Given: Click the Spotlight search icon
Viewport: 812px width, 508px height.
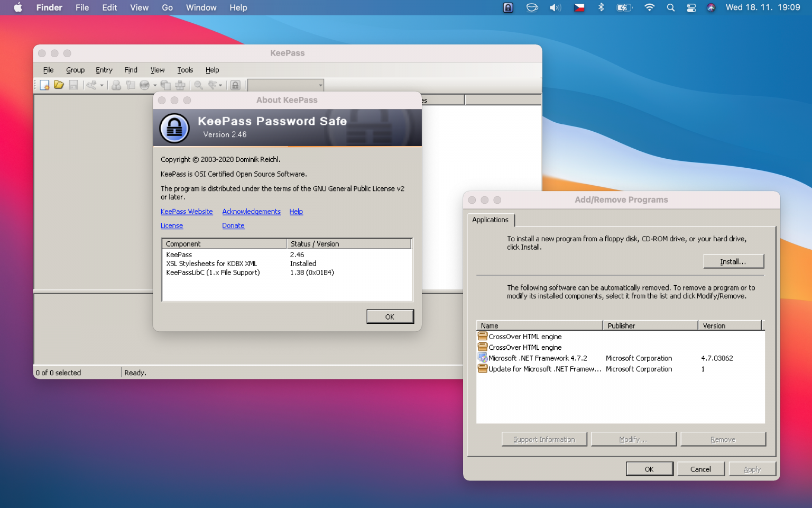Looking at the screenshot, I should (x=671, y=7).
